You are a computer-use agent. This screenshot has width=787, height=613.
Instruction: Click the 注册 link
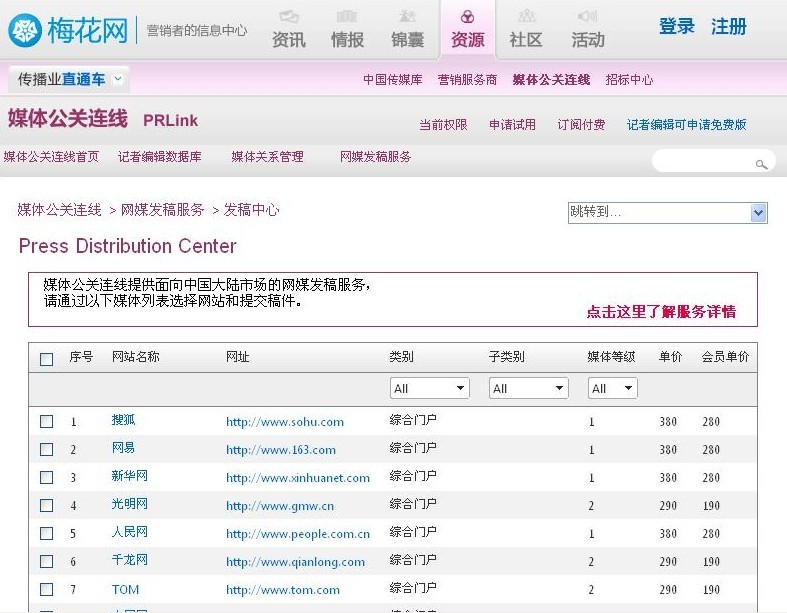[729, 26]
